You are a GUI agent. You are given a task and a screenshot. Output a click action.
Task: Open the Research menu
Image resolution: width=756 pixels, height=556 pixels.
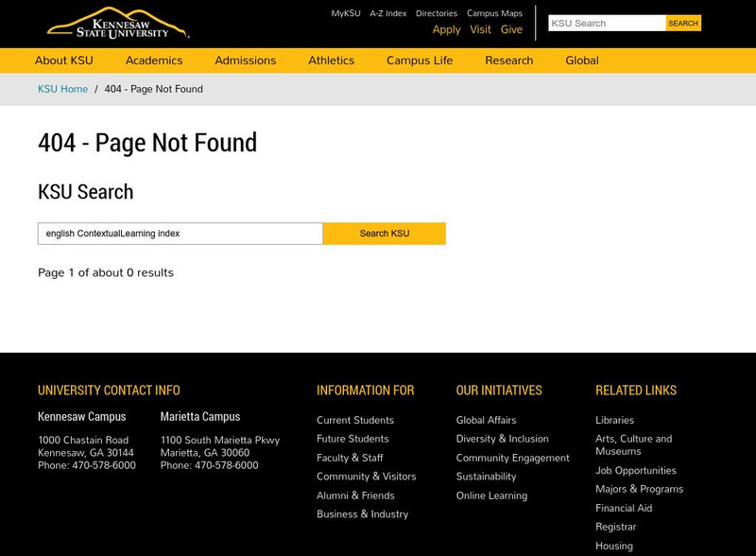coord(509,61)
